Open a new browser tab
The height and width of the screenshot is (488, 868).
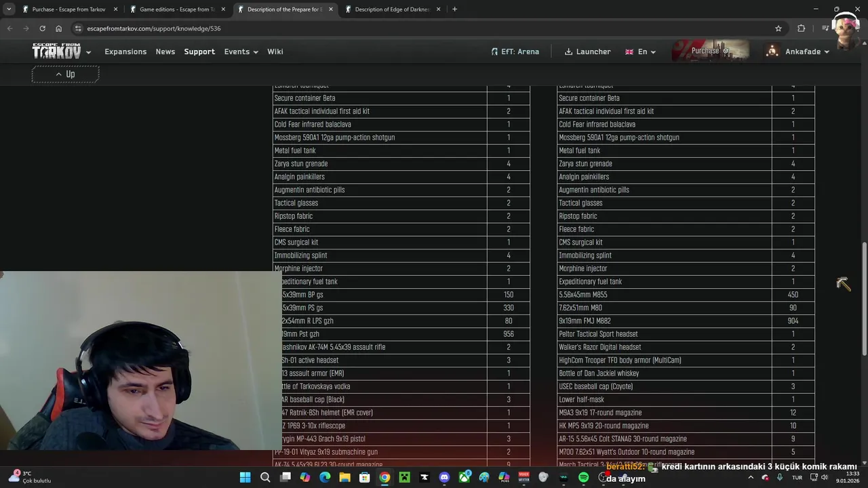point(454,9)
